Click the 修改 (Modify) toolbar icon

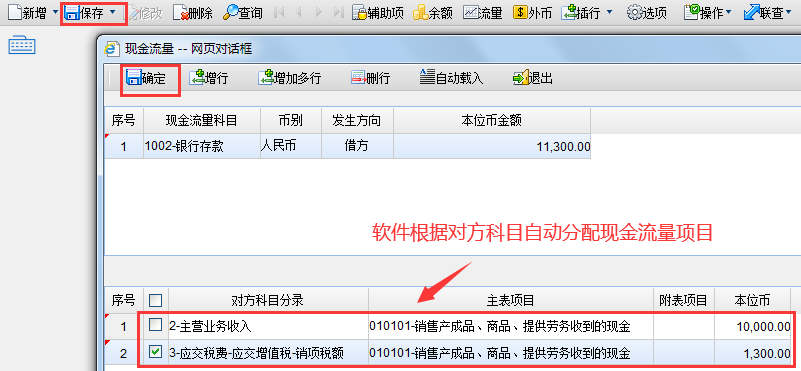pos(134,12)
